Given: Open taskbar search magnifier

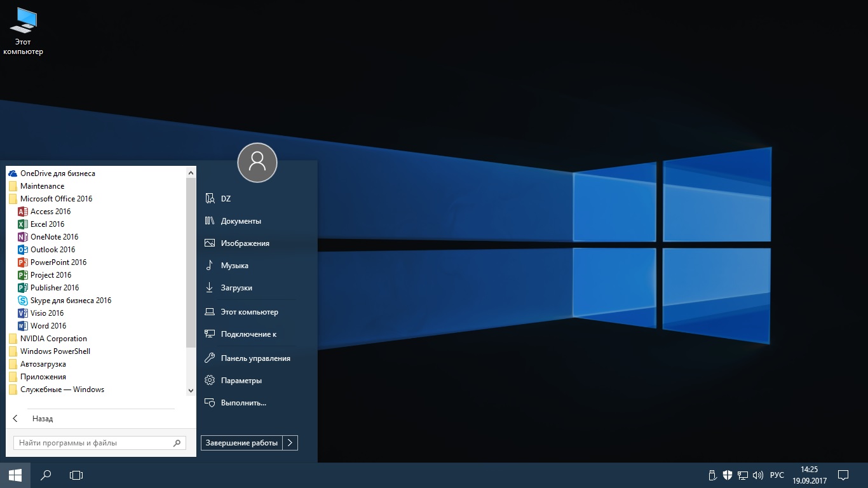Looking at the screenshot, I should 46,475.
